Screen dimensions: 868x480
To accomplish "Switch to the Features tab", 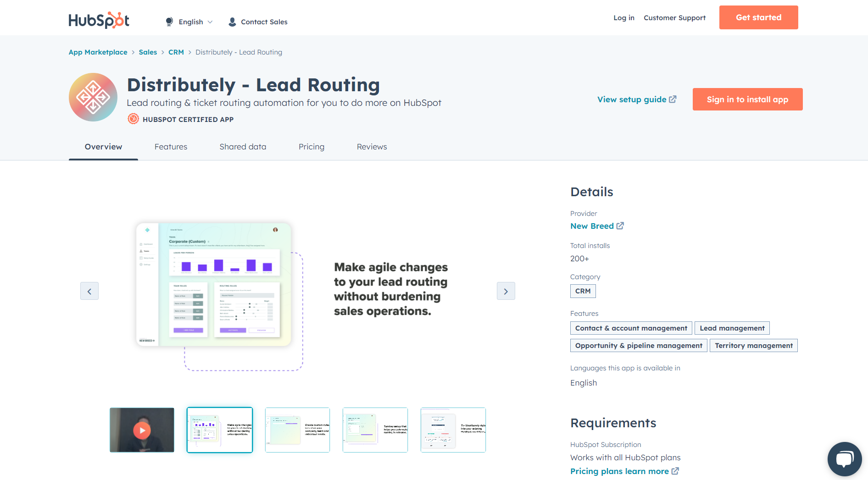I will [171, 147].
